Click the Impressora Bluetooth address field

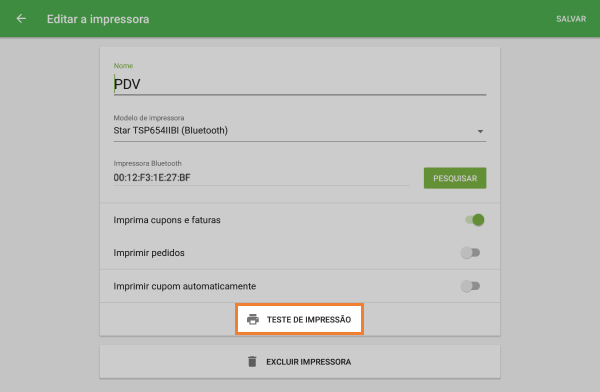pyautogui.click(x=261, y=178)
